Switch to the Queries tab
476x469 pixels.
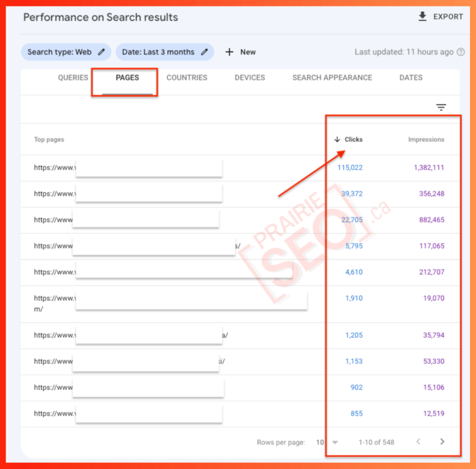[73, 77]
